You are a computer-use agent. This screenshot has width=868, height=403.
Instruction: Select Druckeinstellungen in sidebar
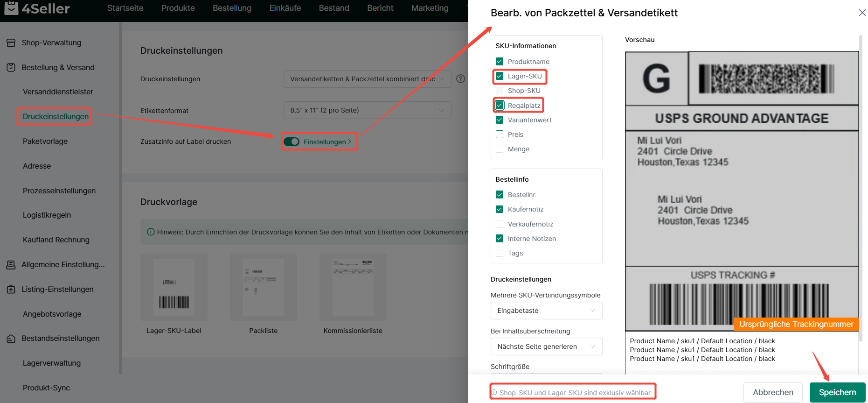(56, 116)
